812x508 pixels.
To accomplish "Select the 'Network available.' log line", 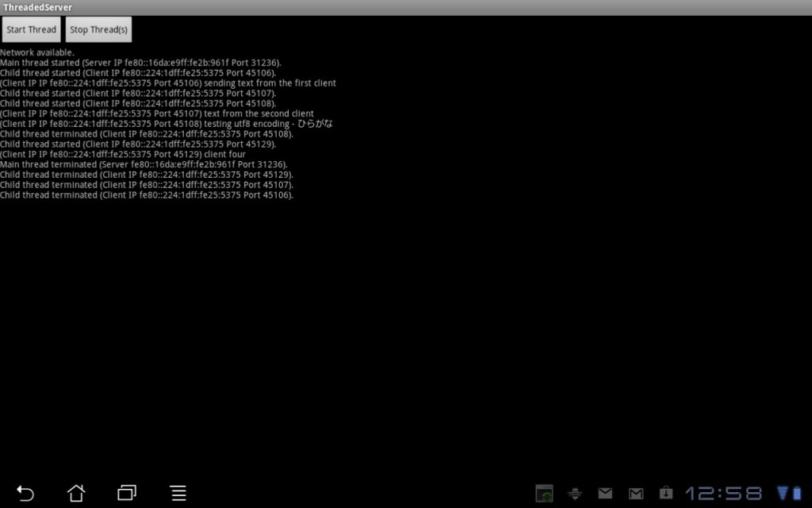I will [x=37, y=52].
